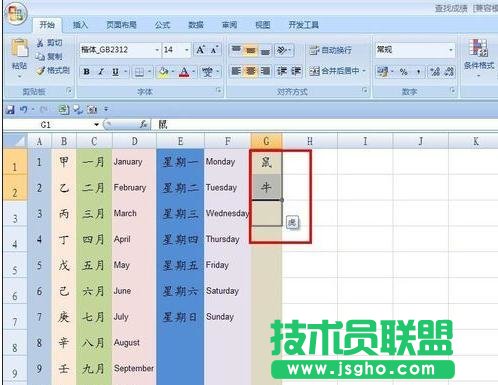This screenshot has width=498, height=385.
Task: Open the Alignment (对齐方式) dialog launcher
Action: [x=365, y=91]
